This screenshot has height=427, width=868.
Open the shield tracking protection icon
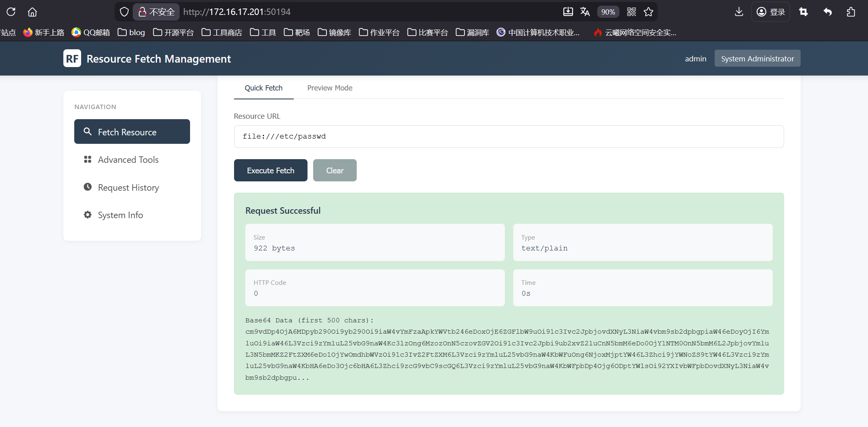coord(124,12)
